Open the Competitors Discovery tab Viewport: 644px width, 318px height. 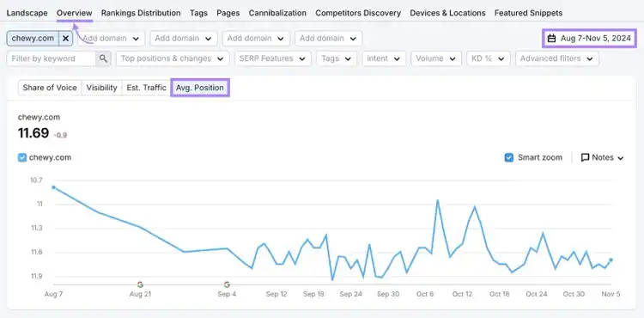pyautogui.click(x=358, y=13)
